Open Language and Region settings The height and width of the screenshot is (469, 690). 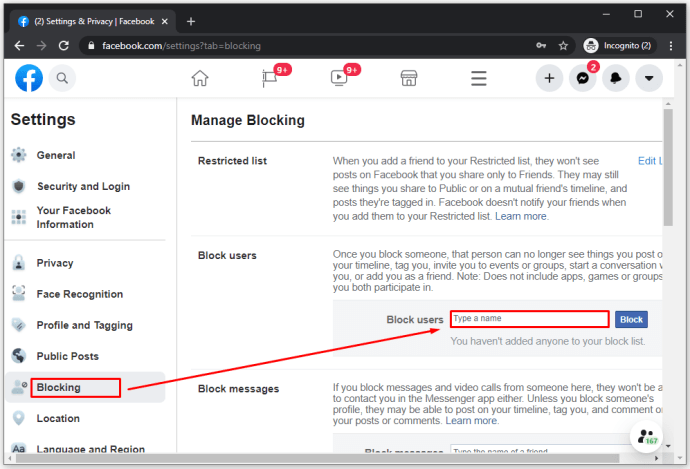91,449
